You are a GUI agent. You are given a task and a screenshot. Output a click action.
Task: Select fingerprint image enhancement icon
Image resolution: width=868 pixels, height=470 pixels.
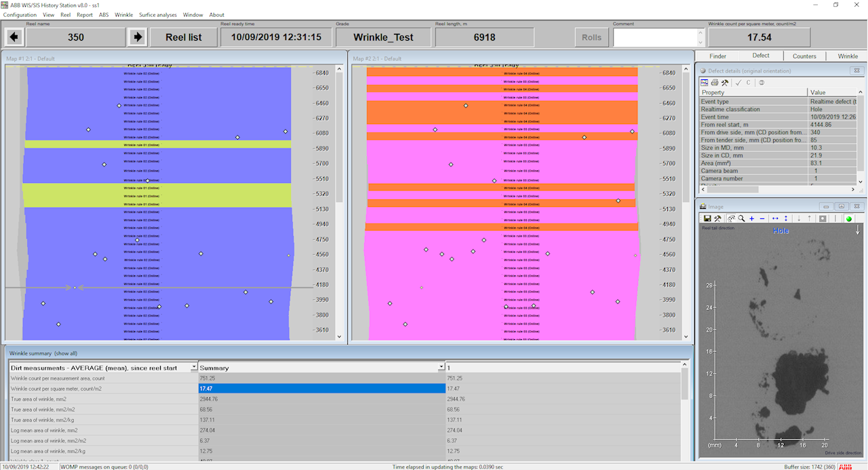(x=731, y=218)
